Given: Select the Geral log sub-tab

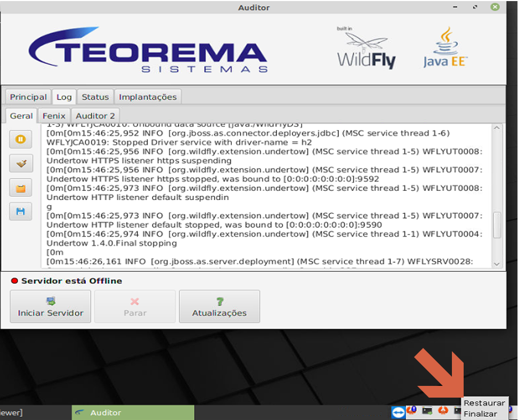Looking at the screenshot, I should (x=21, y=116).
